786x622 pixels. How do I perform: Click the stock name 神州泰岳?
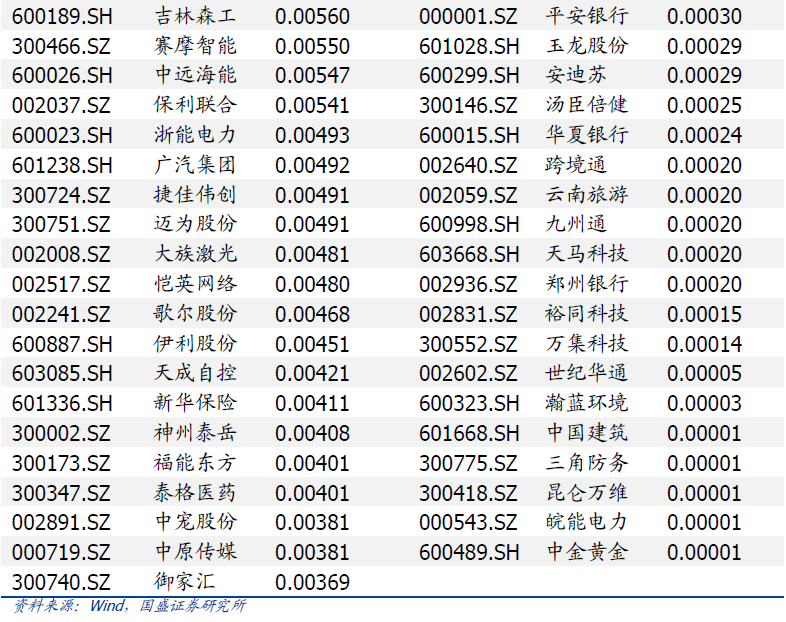(x=195, y=433)
